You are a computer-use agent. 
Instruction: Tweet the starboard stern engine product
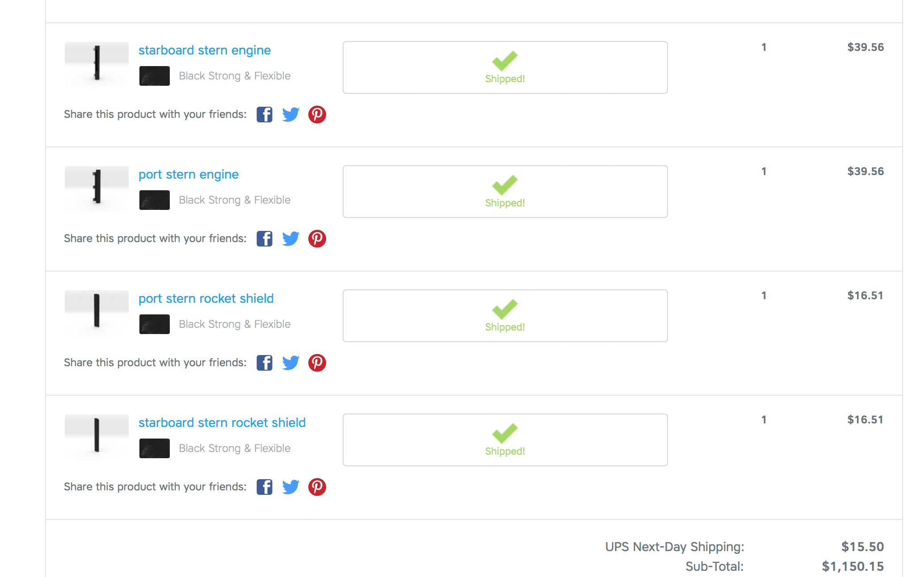(x=291, y=115)
